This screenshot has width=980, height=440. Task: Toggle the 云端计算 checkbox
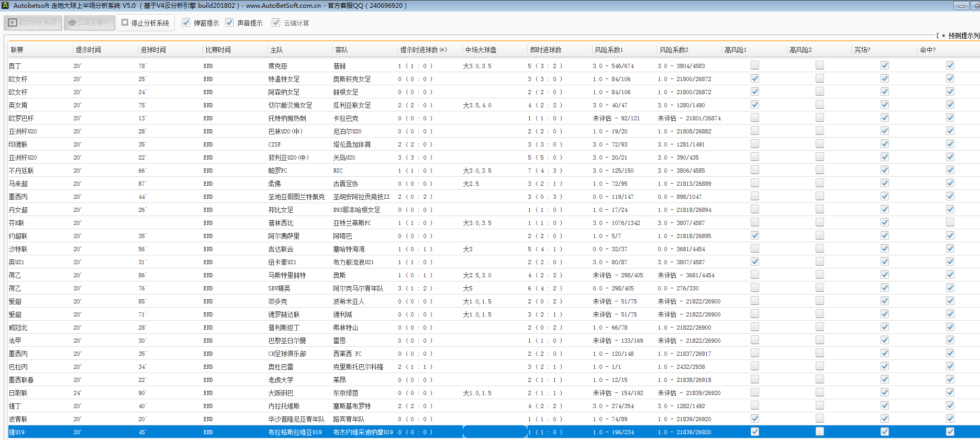pyautogui.click(x=276, y=23)
